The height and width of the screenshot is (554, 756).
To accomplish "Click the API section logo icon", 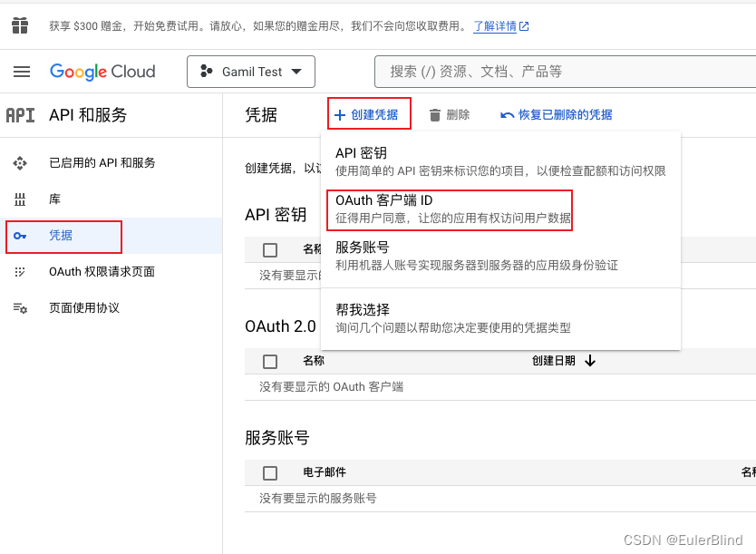I will point(20,115).
